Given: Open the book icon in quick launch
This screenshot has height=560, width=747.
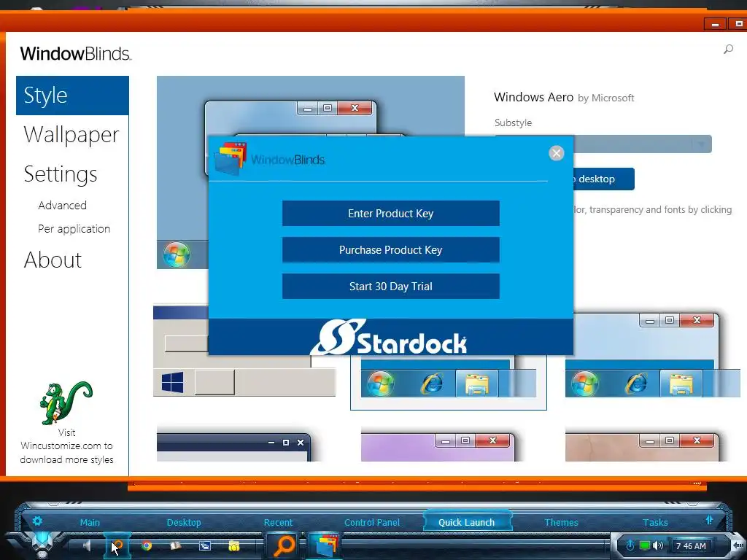Looking at the screenshot, I should pyautogui.click(x=175, y=545).
